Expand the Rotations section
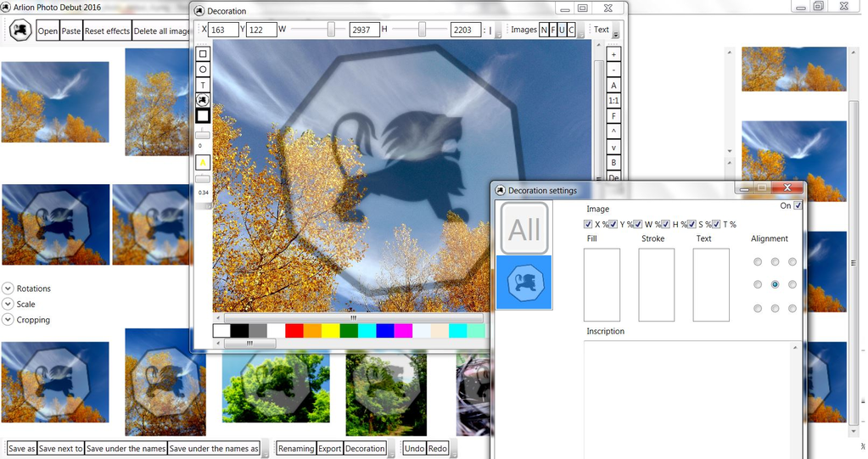 point(8,288)
